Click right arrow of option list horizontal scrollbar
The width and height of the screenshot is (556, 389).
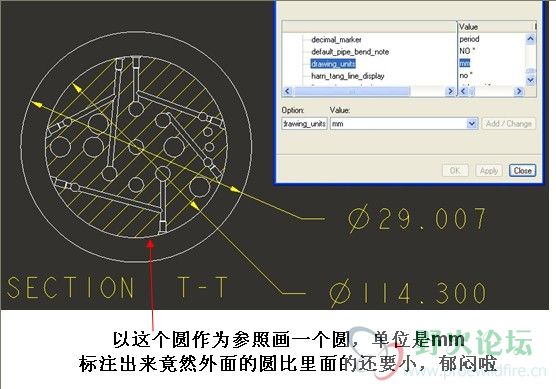click(450, 91)
